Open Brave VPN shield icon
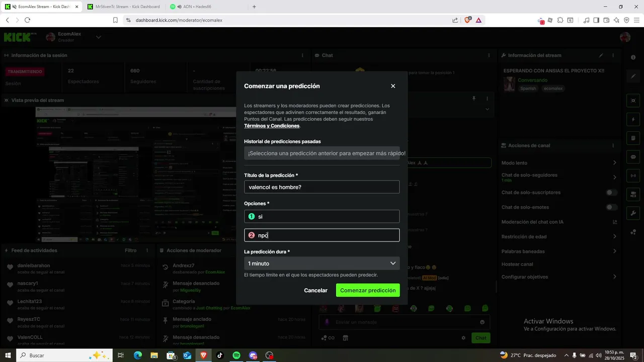This screenshot has height=362, width=644. coord(626,20)
